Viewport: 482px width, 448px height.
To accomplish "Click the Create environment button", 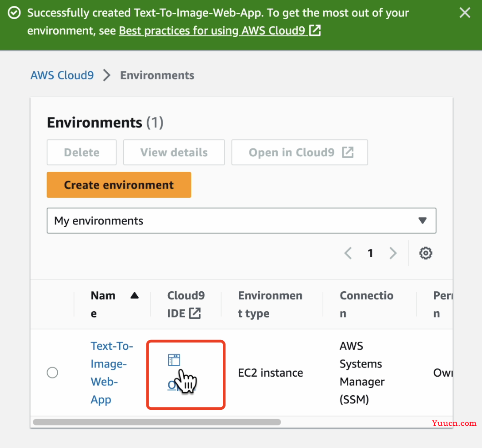I will point(119,185).
